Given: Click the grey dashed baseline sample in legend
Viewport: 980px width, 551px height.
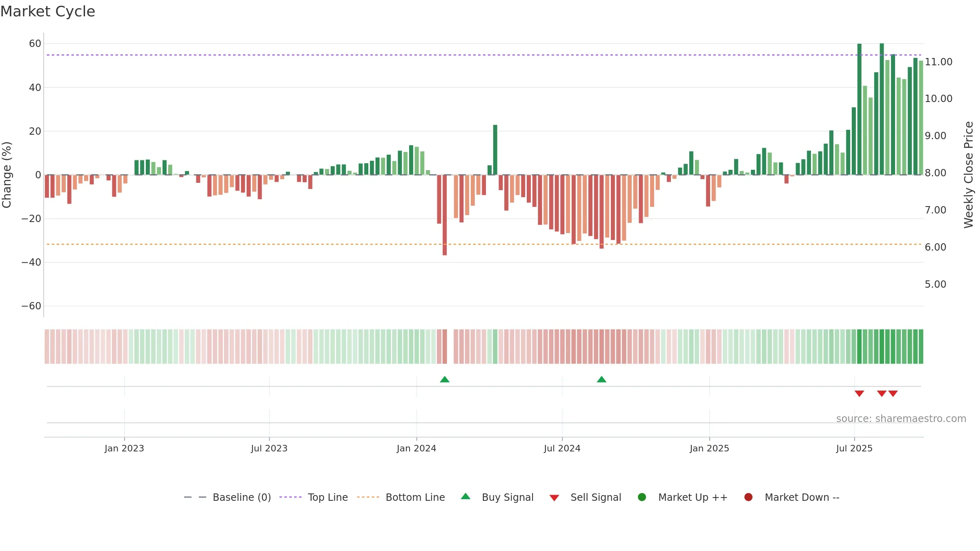Looking at the screenshot, I should [195, 497].
